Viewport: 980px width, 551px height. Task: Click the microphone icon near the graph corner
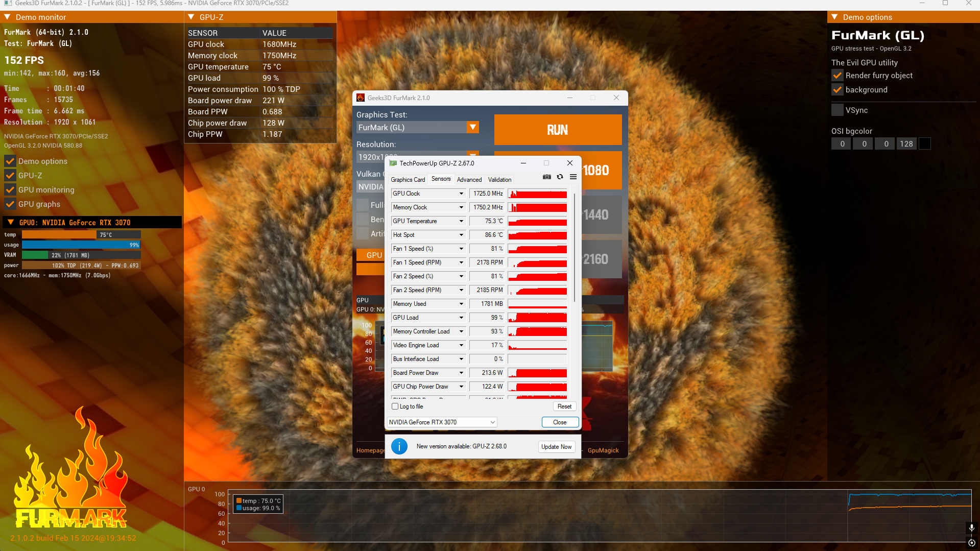[x=972, y=528]
